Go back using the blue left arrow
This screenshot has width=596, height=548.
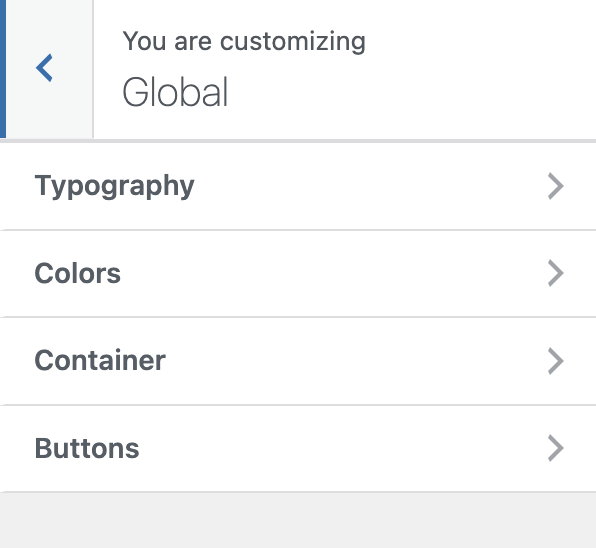[x=44, y=68]
